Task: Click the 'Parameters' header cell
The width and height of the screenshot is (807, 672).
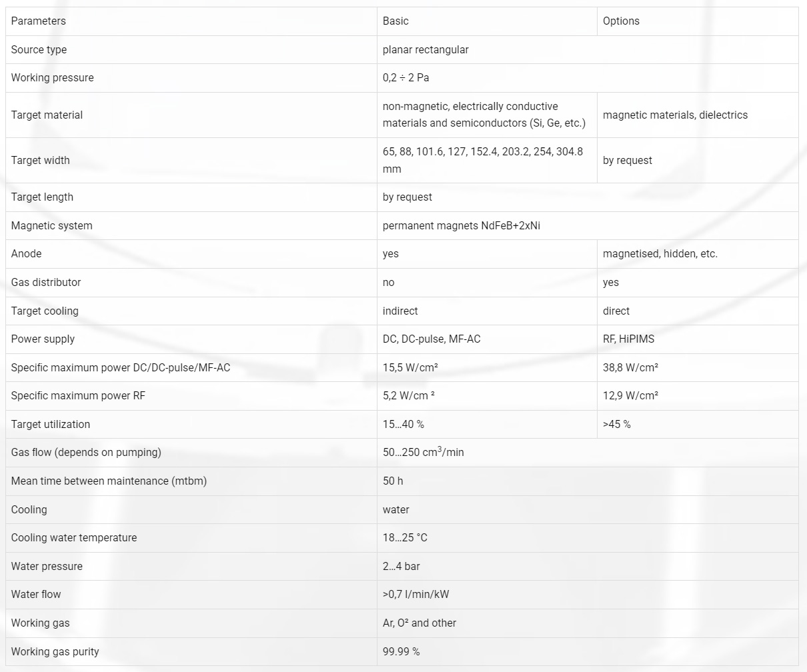Action: pos(39,21)
